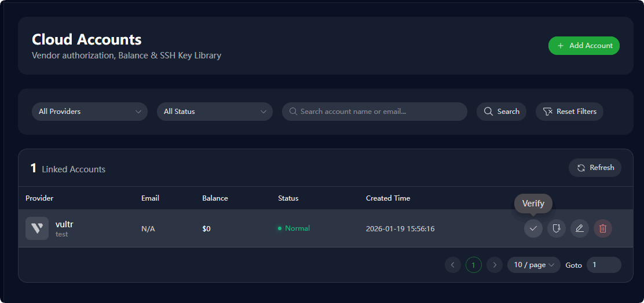Viewport: 644px width, 303px height.
Task: Delete the vultr account with trash icon
Action: (603, 228)
